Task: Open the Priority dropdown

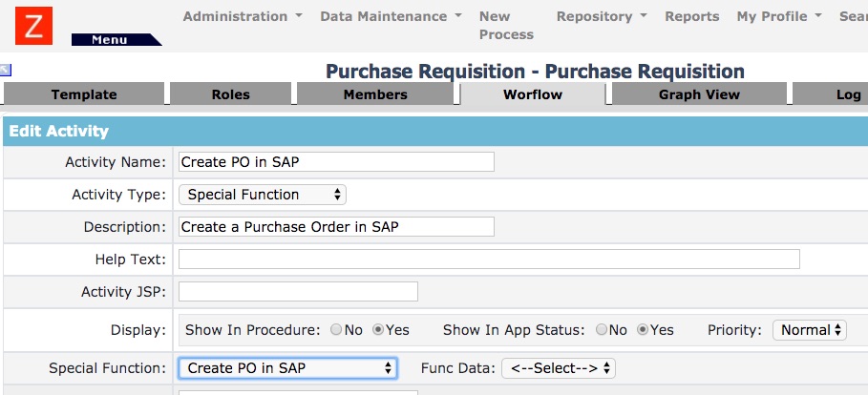Action: coord(810,330)
